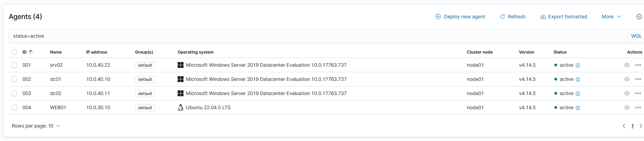Viewport: 644px width, 141px height.
Task: Click info icon beside srv02 active status
Action: point(578,65)
